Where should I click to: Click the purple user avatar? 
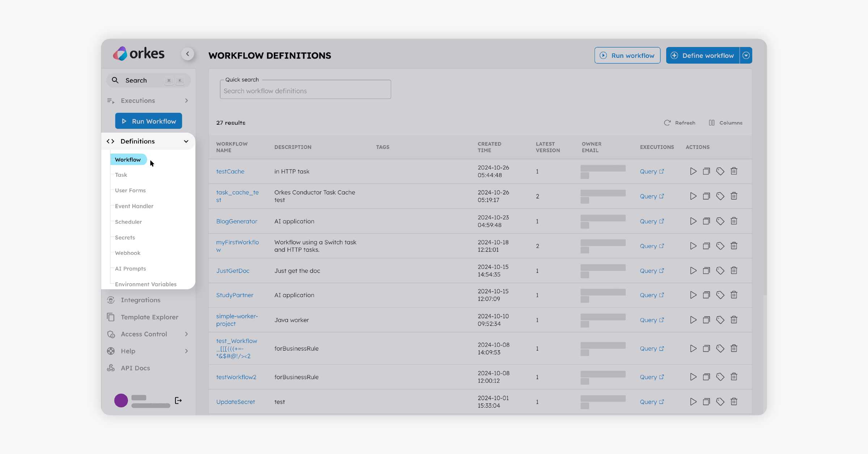121,401
